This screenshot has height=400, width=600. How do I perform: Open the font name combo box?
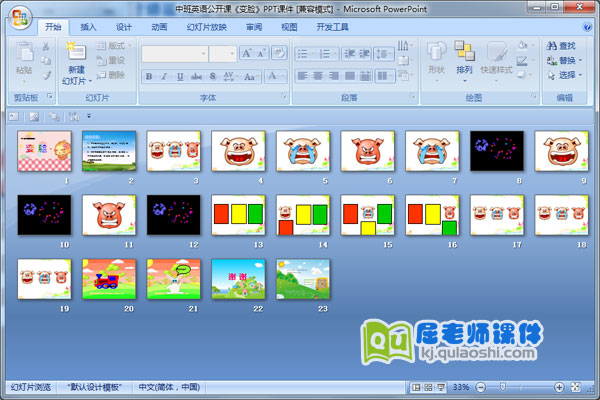coord(174,54)
